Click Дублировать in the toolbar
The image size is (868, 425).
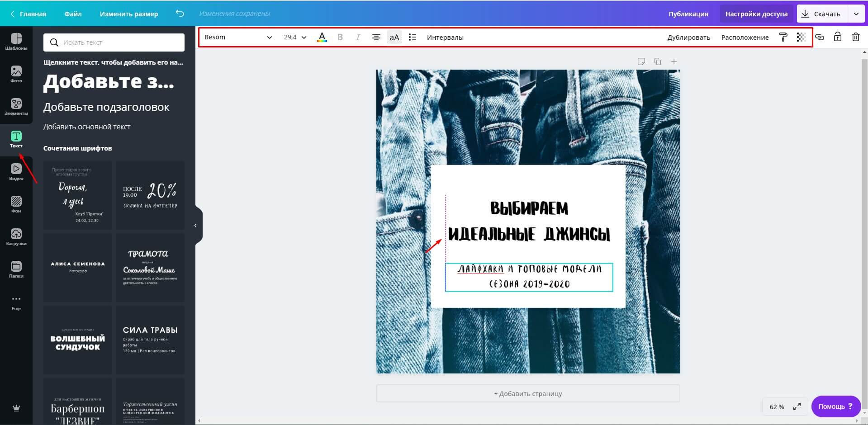pos(688,37)
